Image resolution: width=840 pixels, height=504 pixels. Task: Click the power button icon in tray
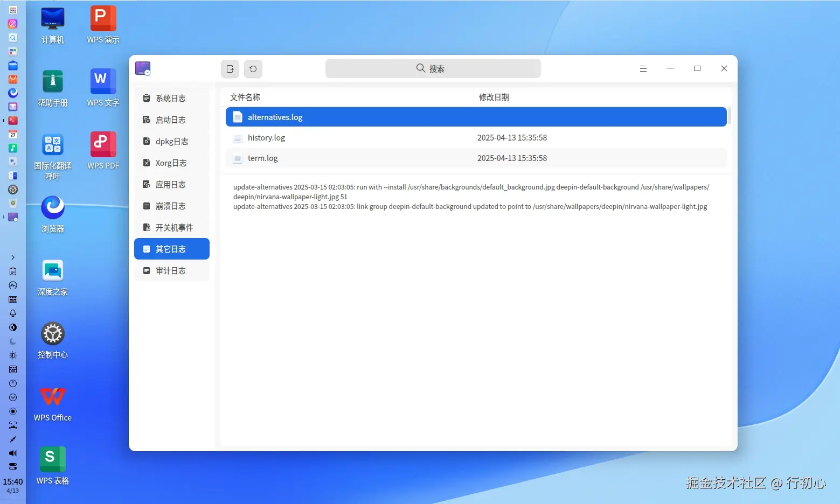pyautogui.click(x=13, y=383)
